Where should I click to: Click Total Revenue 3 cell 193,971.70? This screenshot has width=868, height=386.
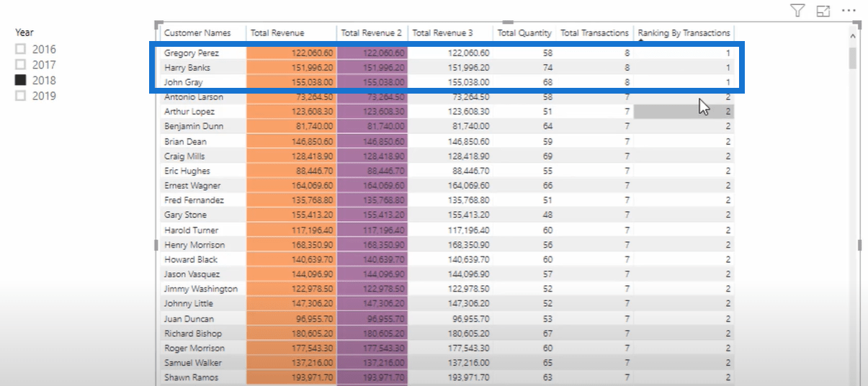pos(451,377)
